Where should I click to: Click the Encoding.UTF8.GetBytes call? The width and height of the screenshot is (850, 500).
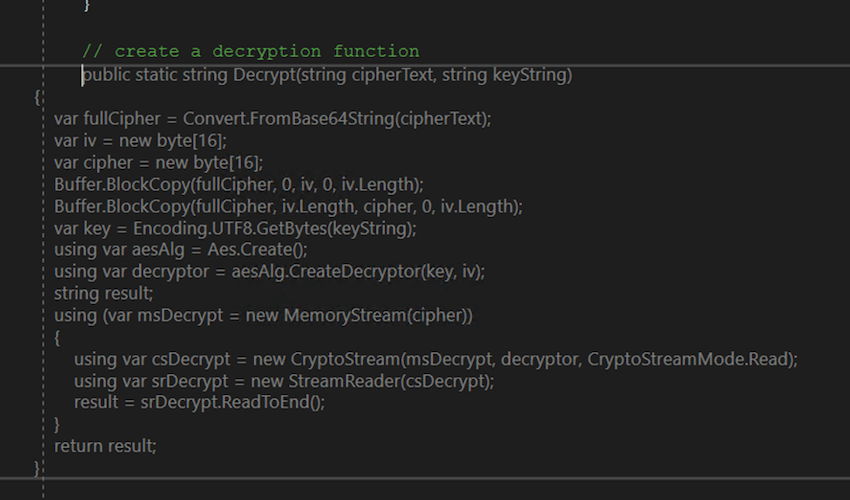click(x=255, y=228)
